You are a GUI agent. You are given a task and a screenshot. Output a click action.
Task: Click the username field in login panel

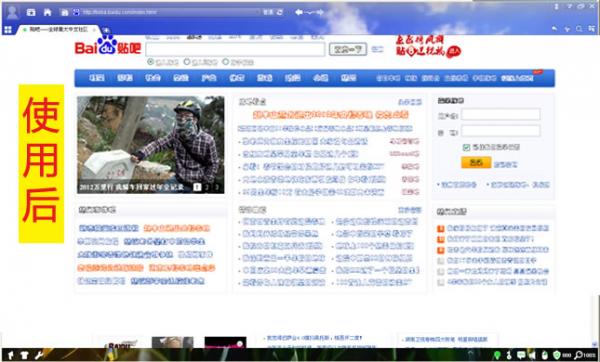click(501, 114)
